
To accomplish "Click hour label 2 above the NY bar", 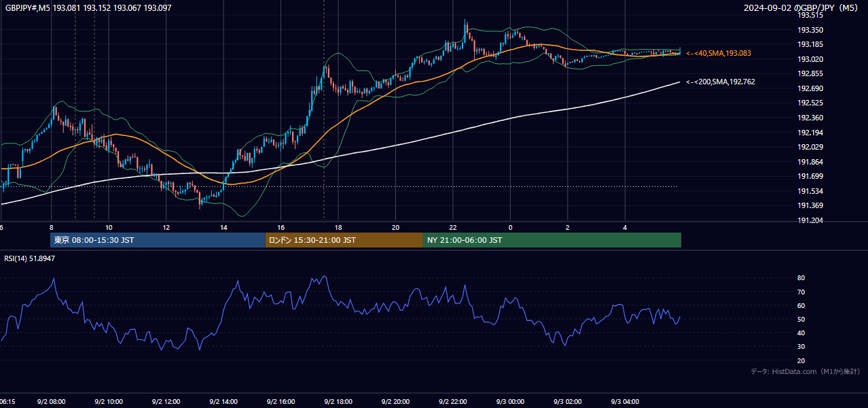I will pyautogui.click(x=568, y=227).
